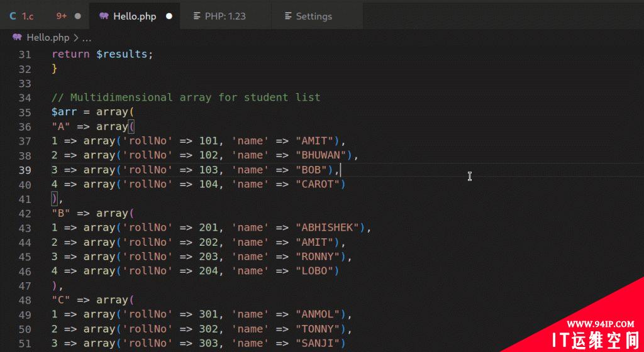Switch to the PHP: 1.23 tab
The height and width of the screenshot is (352, 644).
(x=226, y=16)
